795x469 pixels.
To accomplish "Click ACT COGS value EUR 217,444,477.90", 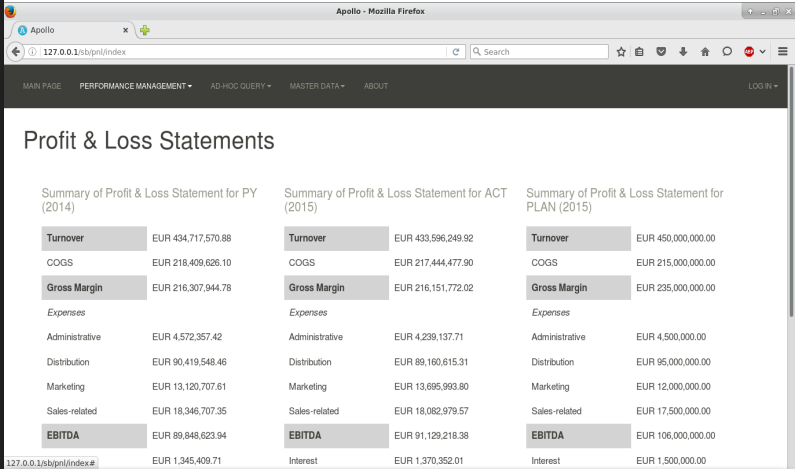I will (x=433, y=263).
